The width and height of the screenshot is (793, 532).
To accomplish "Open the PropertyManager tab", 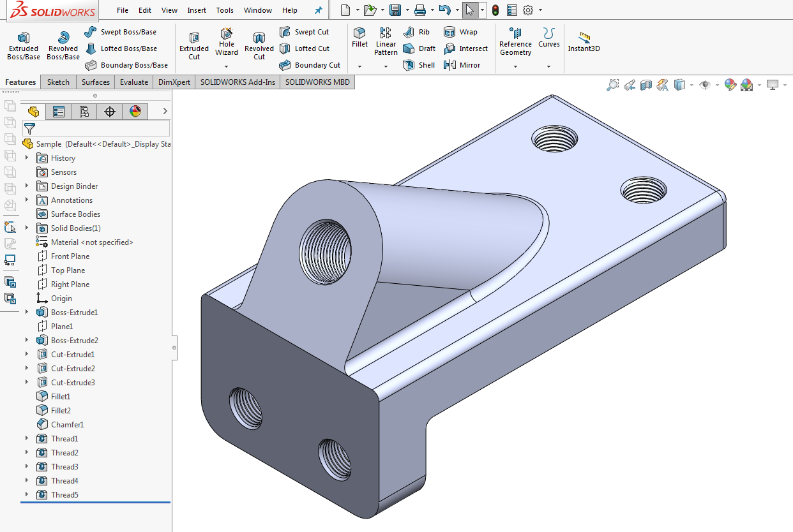I will 59,112.
